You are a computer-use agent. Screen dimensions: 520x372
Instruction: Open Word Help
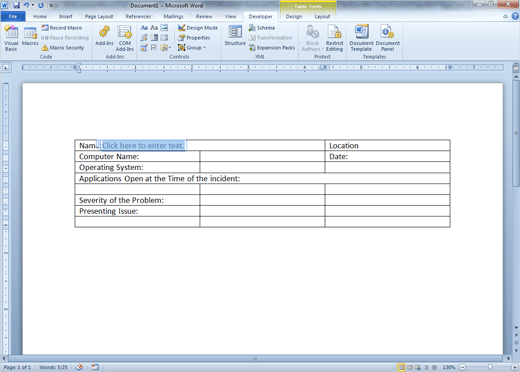coord(515,16)
